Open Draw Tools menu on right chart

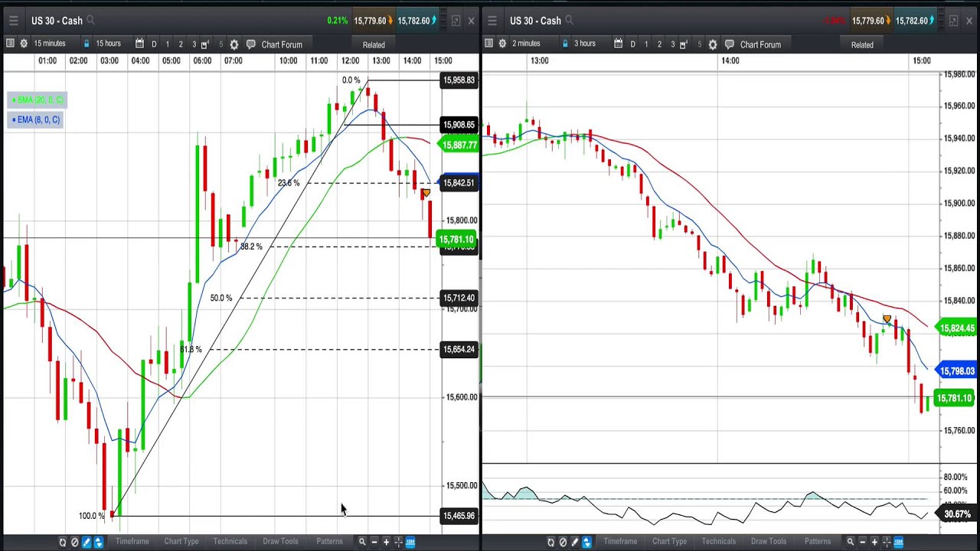point(769,541)
